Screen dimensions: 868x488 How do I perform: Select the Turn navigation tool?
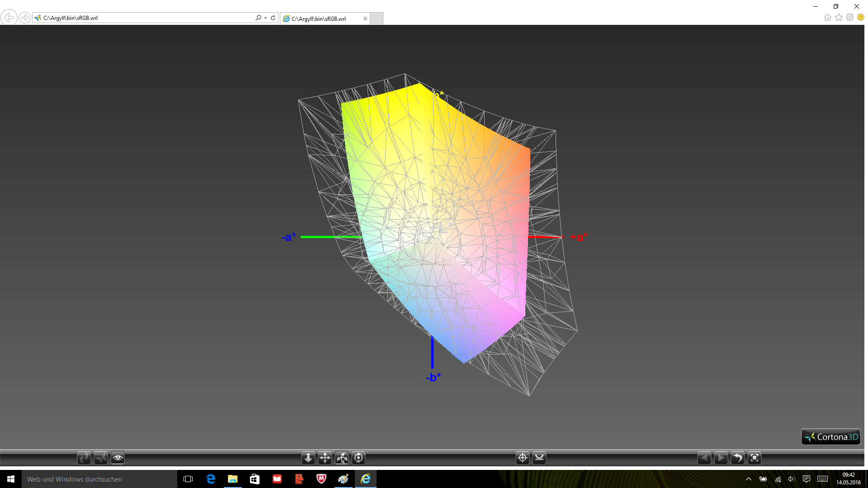click(342, 458)
